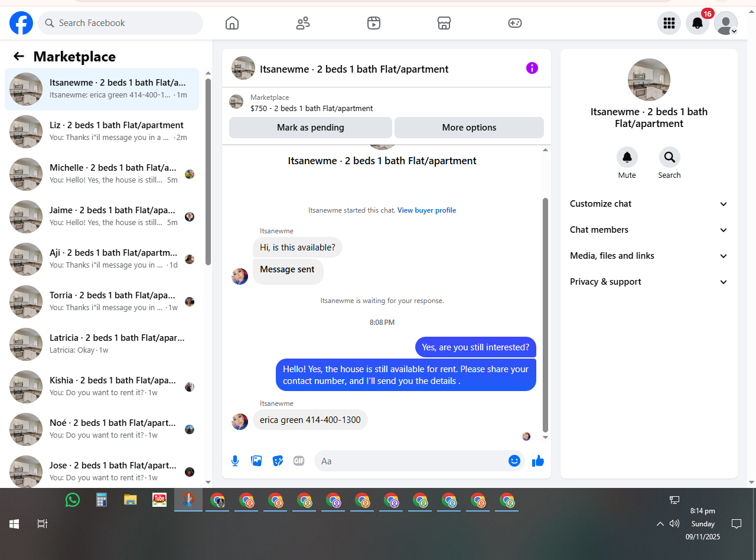Open the Menu grid icon
The image size is (756, 560).
(669, 23)
